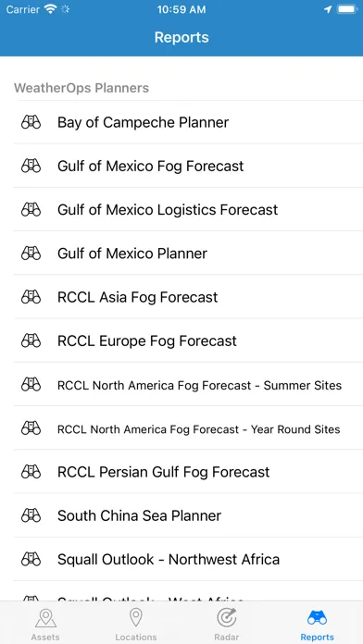Tap binoculars icon next to Gulf of Mexico Planner
This screenshot has width=363, height=644.
click(x=31, y=253)
